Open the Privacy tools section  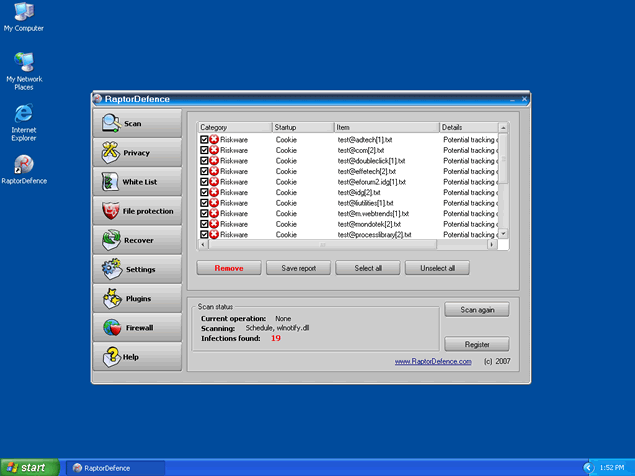[137, 152]
